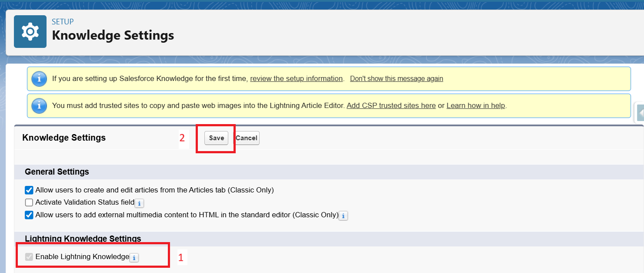The width and height of the screenshot is (644, 273).
Task: Follow the Add CSP trusted sites here link
Action: coord(391,105)
